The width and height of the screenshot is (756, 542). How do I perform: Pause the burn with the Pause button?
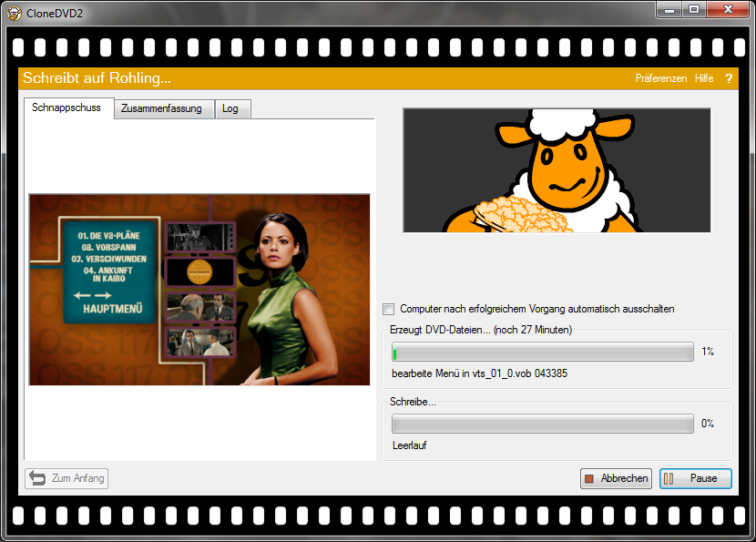coord(696,479)
